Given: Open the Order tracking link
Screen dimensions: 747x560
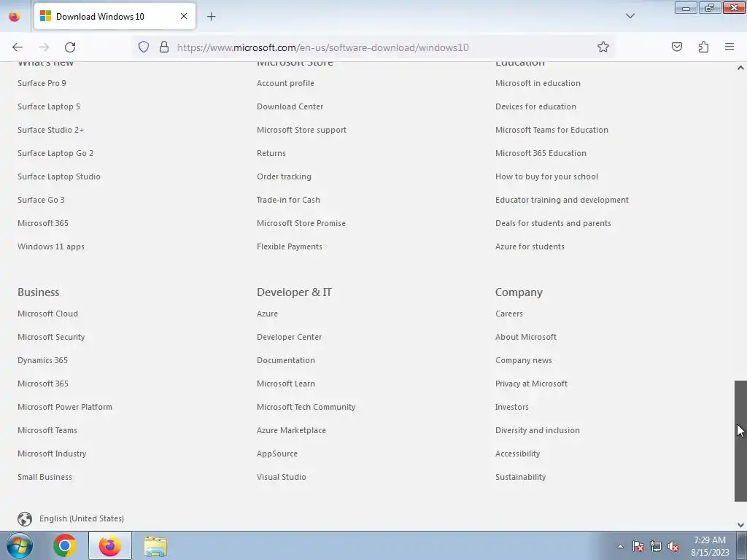Looking at the screenshot, I should [284, 176].
